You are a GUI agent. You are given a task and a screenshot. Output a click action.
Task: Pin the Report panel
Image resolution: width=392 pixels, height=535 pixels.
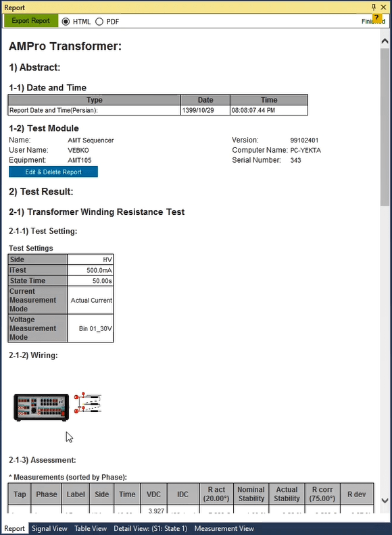374,7
